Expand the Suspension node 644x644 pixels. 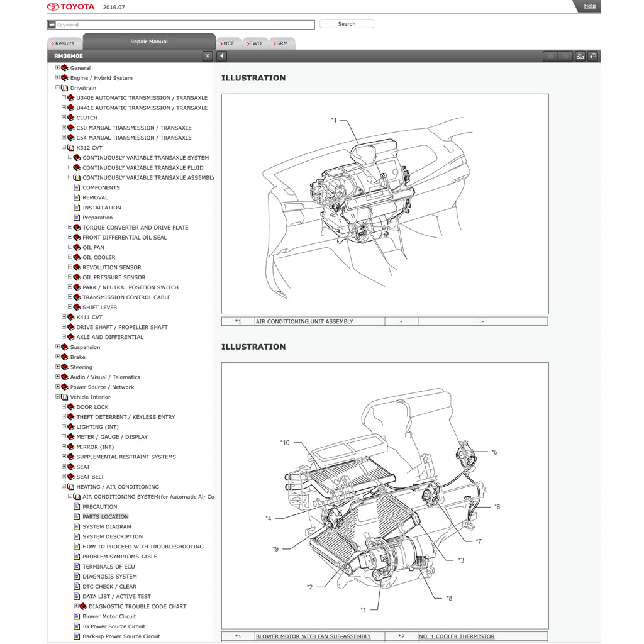pyautogui.click(x=57, y=347)
